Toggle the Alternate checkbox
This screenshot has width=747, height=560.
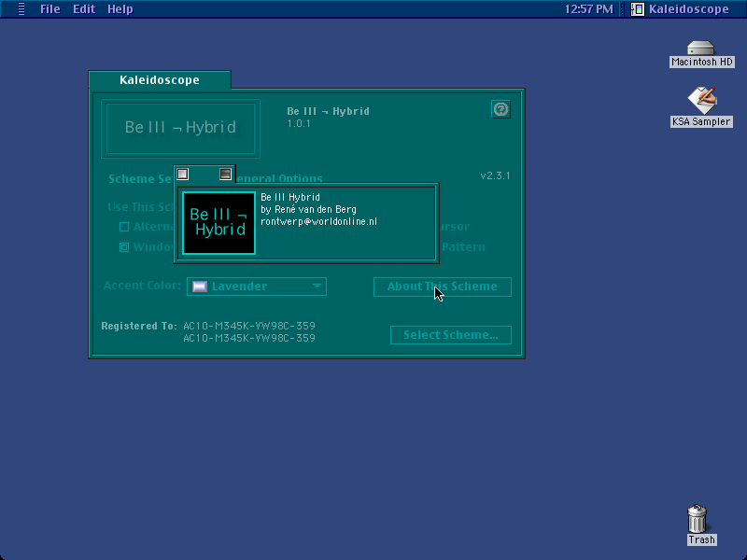click(124, 227)
